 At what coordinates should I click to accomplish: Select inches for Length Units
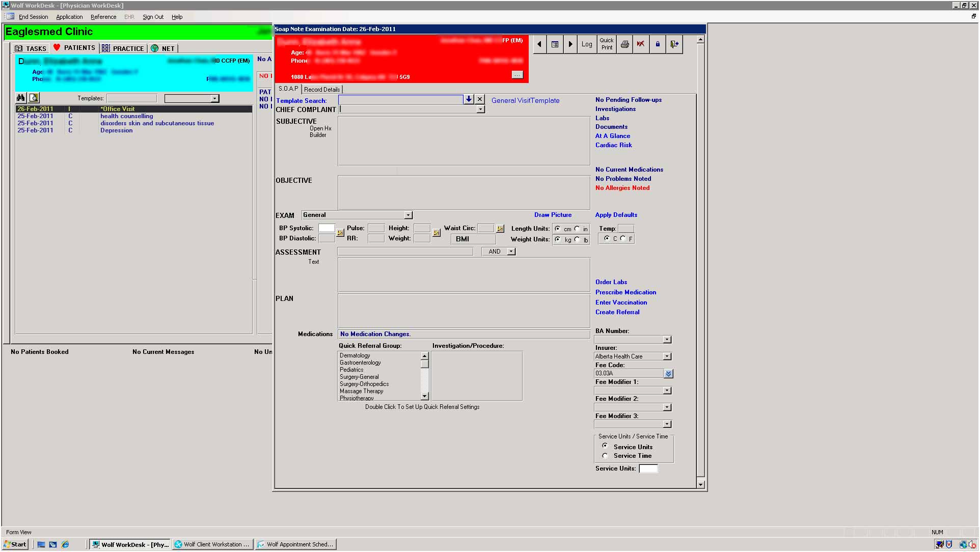tap(577, 229)
